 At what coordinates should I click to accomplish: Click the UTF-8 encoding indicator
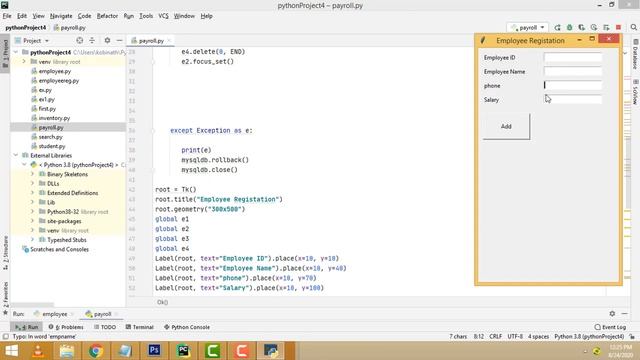(x=515, y=337)
